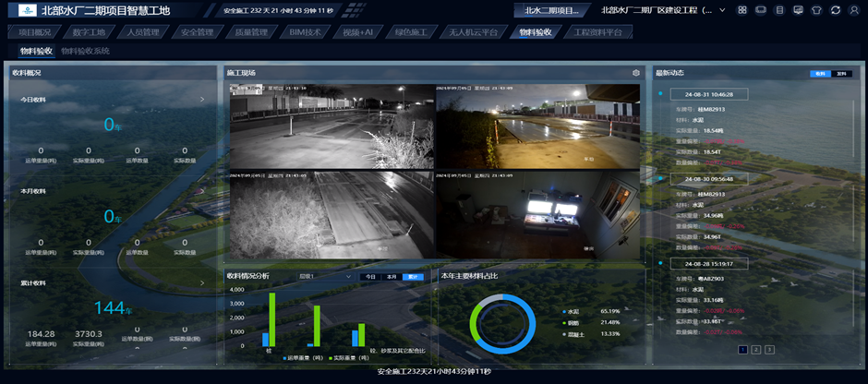Open the user profile icon

coord(853,10)
